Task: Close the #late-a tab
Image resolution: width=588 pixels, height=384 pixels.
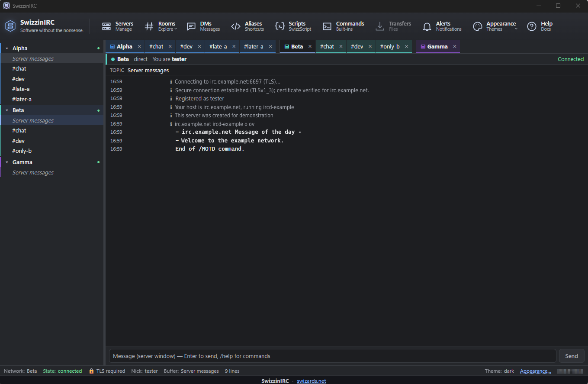Action: coord(234,46)
